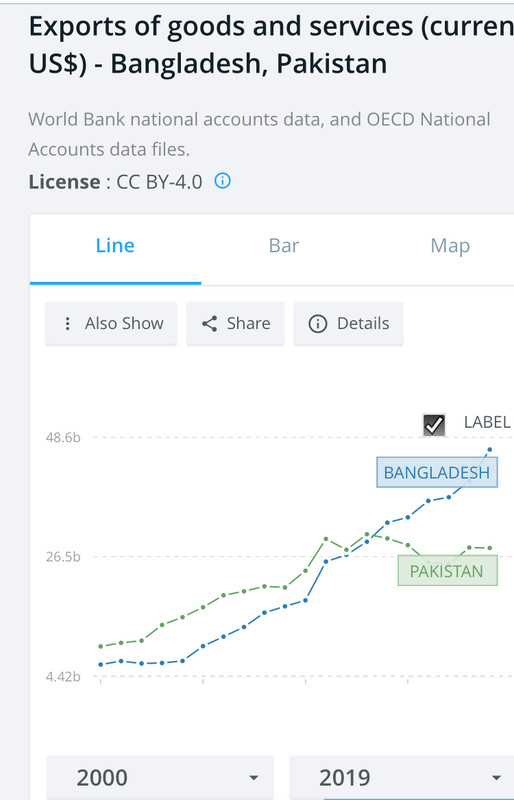Click the share icon in Share button

tap(209, 323)
